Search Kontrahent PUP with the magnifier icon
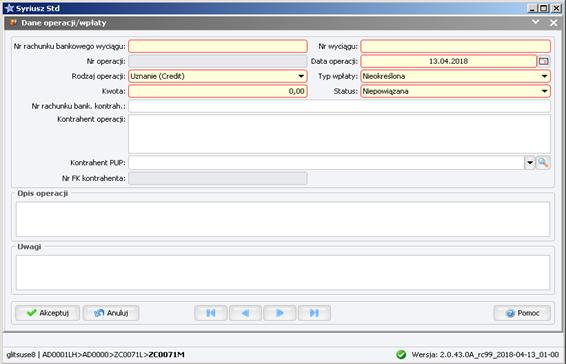 click(543, 163)
